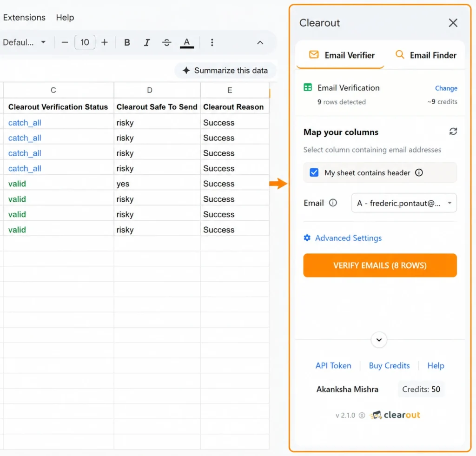476x456 pixels.
Task: Select column C header
Action: tap(58, 90)
